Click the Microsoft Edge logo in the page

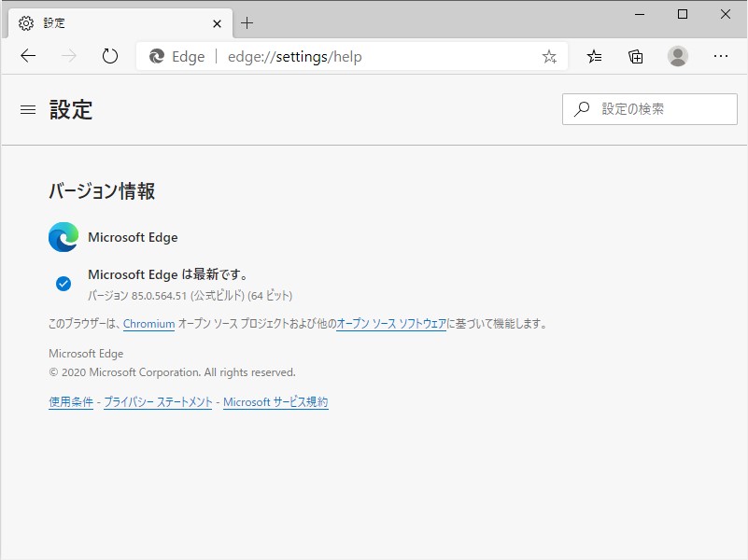pos(62,237)
